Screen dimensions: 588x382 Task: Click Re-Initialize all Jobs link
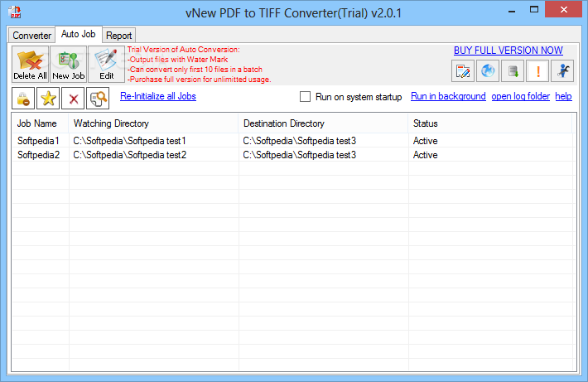158,96
